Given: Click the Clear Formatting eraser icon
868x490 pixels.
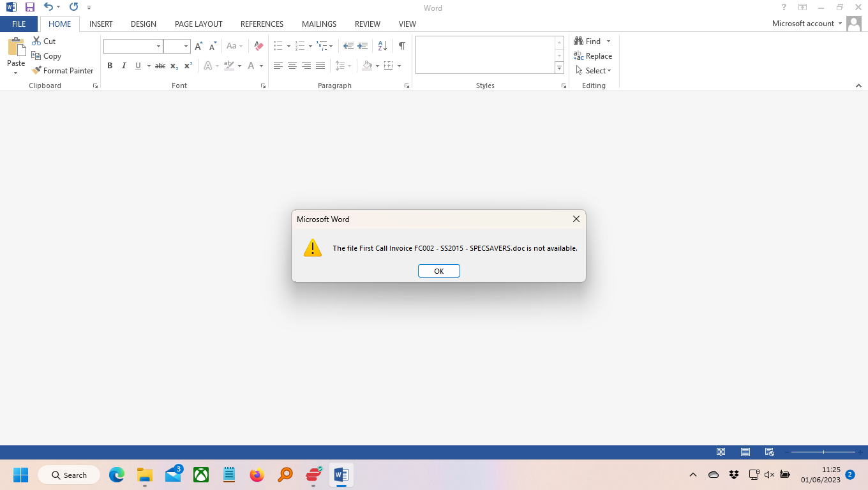Looking at the screenshot, I should 258,46.
